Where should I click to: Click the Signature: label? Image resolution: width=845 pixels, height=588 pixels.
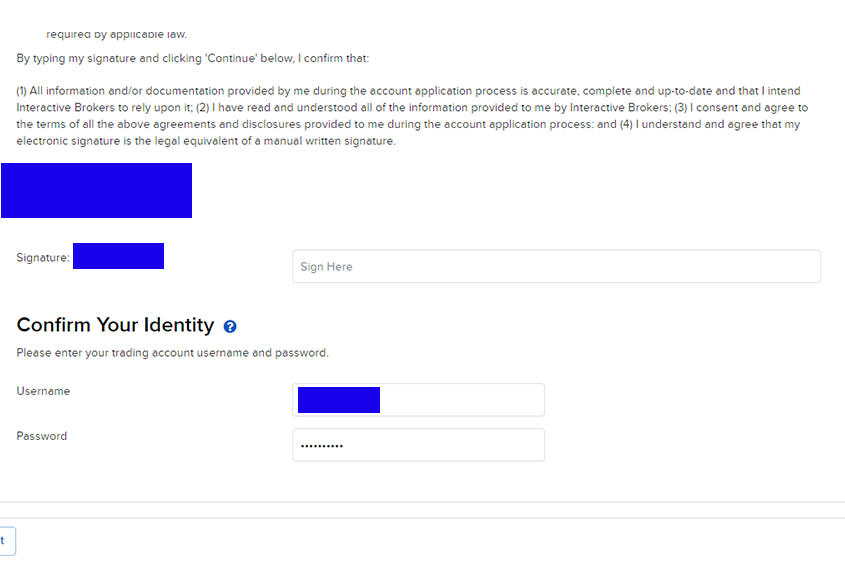43,258
